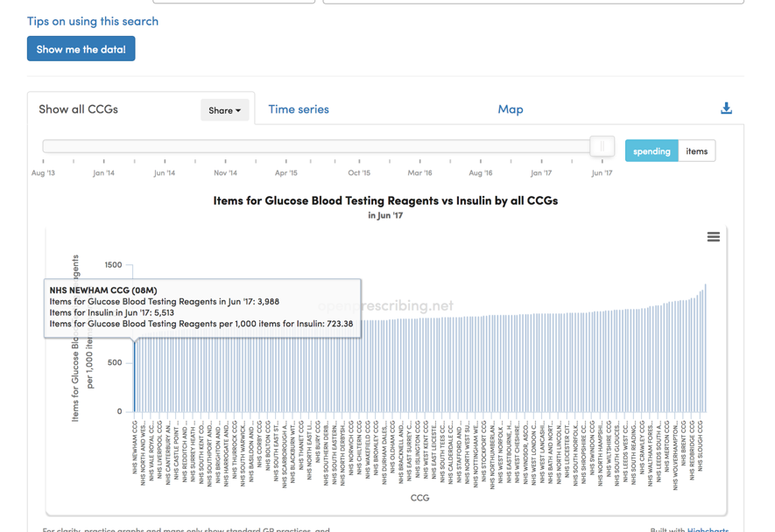This screenshot has width=775, height=532.
Task: Switch to the Time series tab
Action: click(299, 109)
